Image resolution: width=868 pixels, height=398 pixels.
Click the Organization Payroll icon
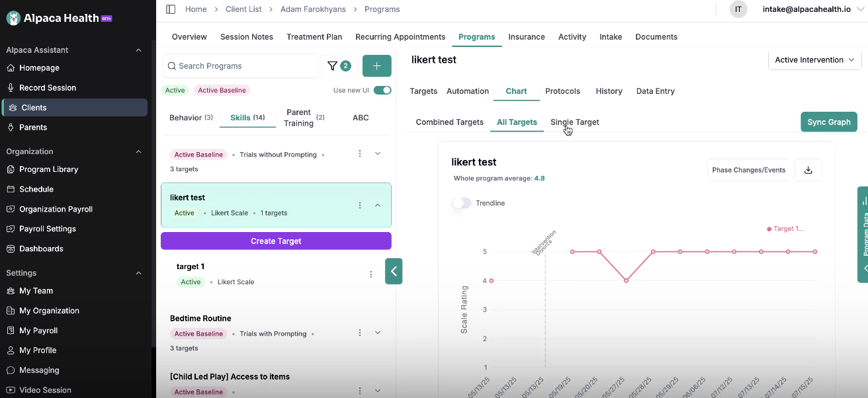(11, 209)
